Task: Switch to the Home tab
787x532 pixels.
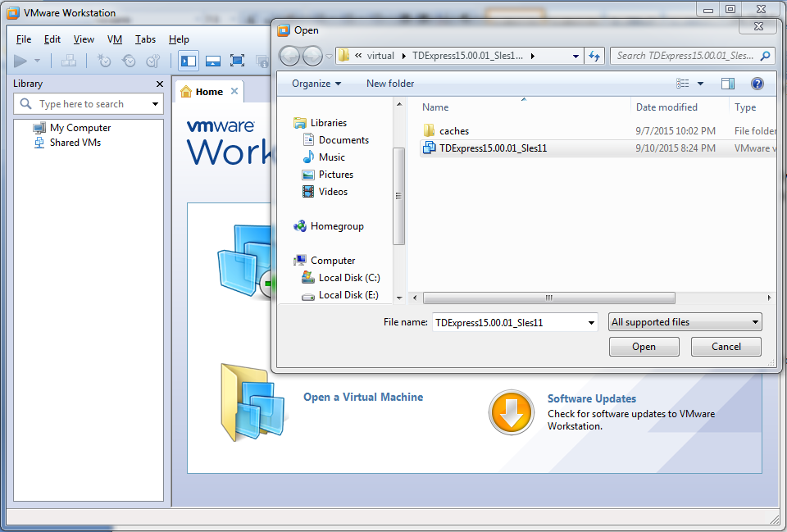Action: [x=209, y=92]
